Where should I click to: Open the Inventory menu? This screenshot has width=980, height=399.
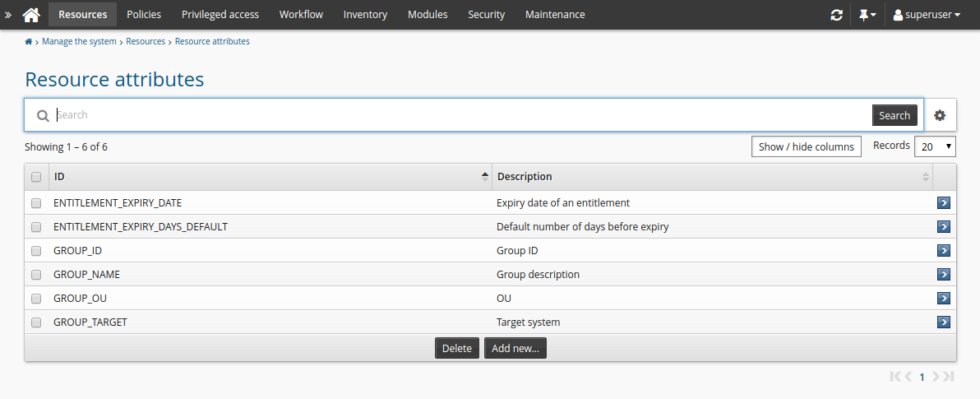click(365, 14)
